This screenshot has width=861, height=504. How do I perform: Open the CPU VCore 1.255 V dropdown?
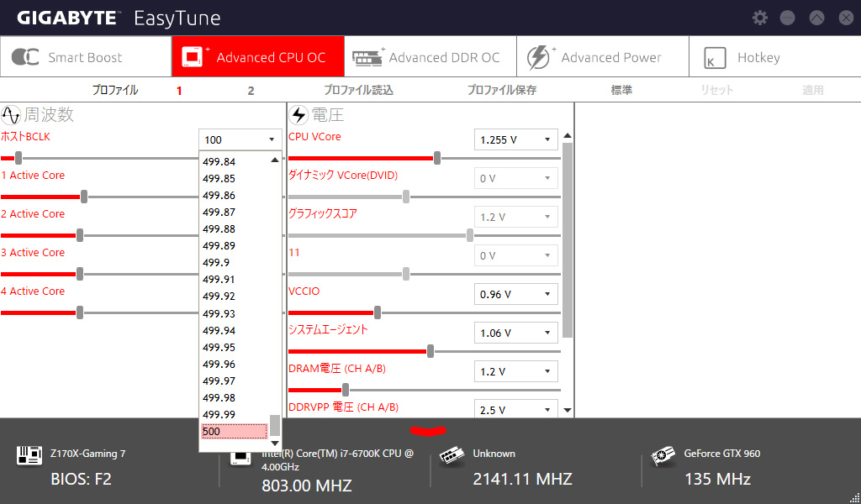point(515,139)
